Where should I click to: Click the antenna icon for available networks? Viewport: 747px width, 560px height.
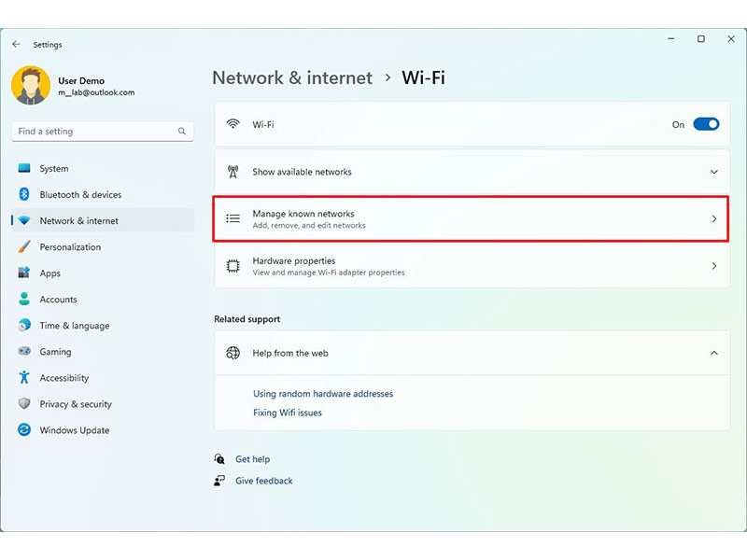pos(233,172)
